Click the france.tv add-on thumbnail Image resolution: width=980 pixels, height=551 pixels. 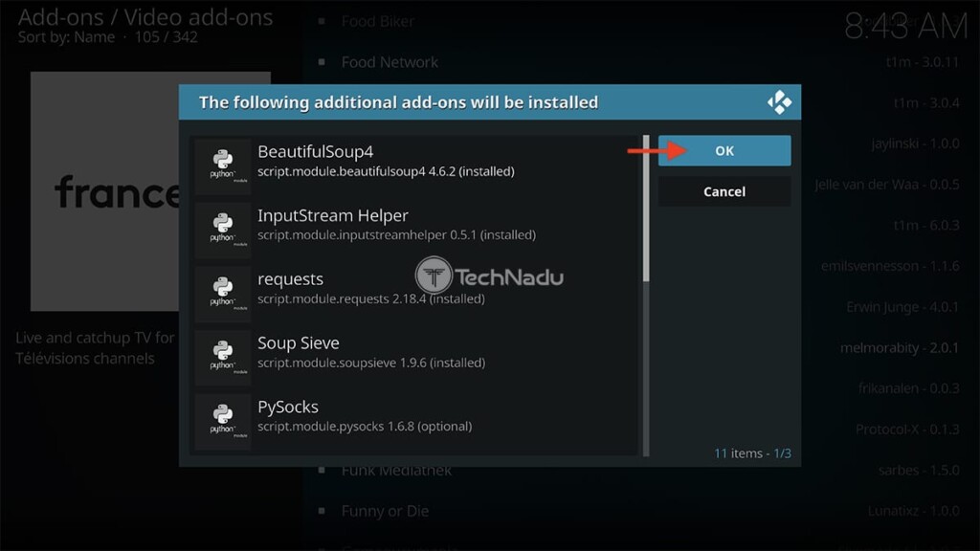105,191
